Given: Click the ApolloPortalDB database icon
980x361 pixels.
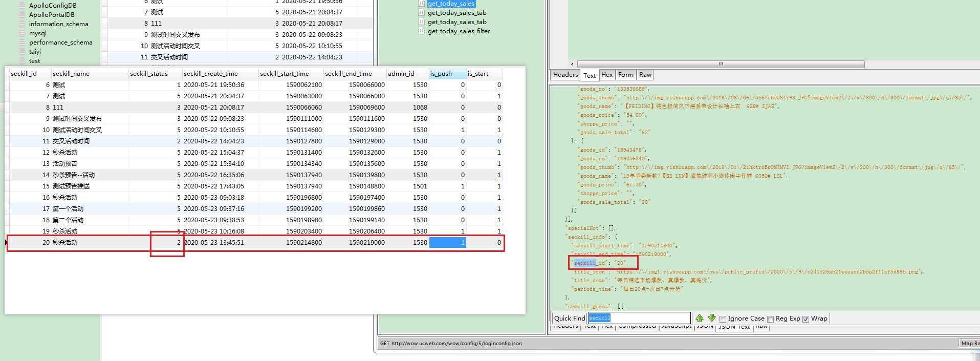Looking at the screenshot, I should pyautogui.click(x=22, y=15).
